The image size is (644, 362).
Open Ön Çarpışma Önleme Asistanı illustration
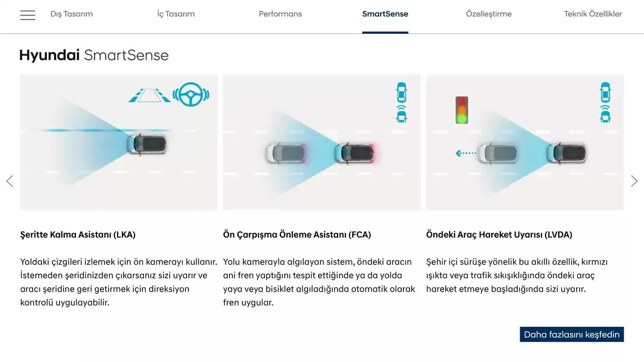coord(321,142)
